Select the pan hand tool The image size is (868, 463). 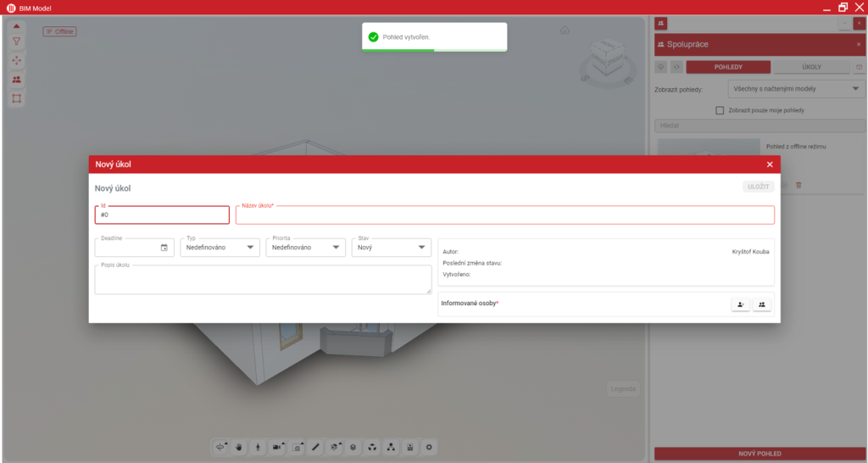(239, 447)
